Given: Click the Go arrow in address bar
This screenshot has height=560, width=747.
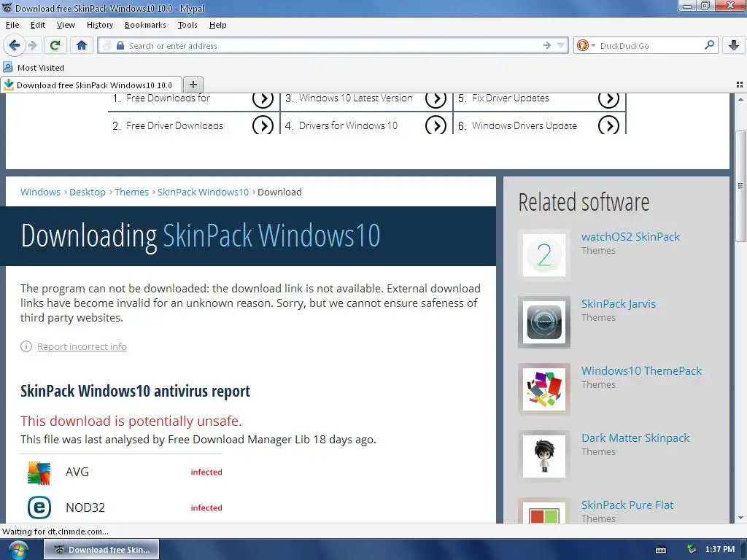Looking at the screenshot, I should click(x=547, y=45).
